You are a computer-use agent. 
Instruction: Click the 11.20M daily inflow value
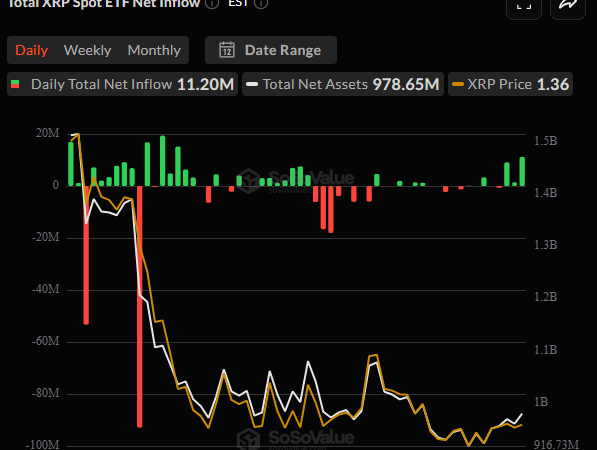[x=206, y=85]
